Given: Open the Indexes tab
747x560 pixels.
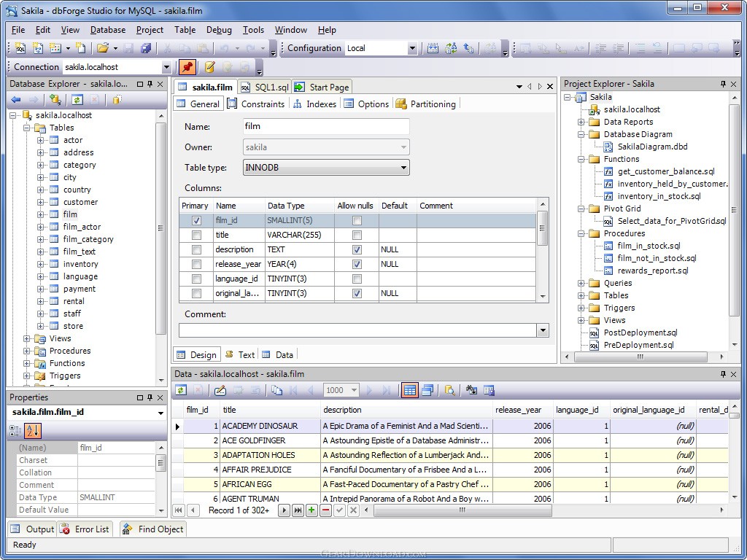Looking at the screenshot, I should [x=314, y=104].
